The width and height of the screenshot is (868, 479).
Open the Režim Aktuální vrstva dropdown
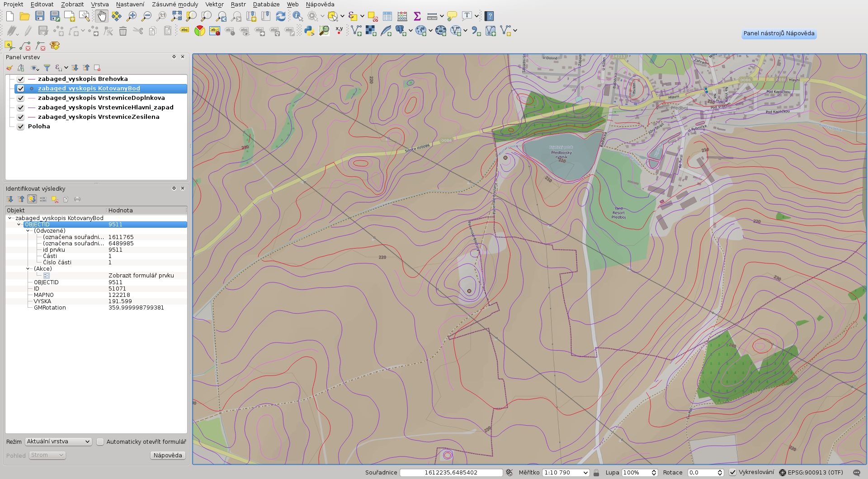(58, 442)
